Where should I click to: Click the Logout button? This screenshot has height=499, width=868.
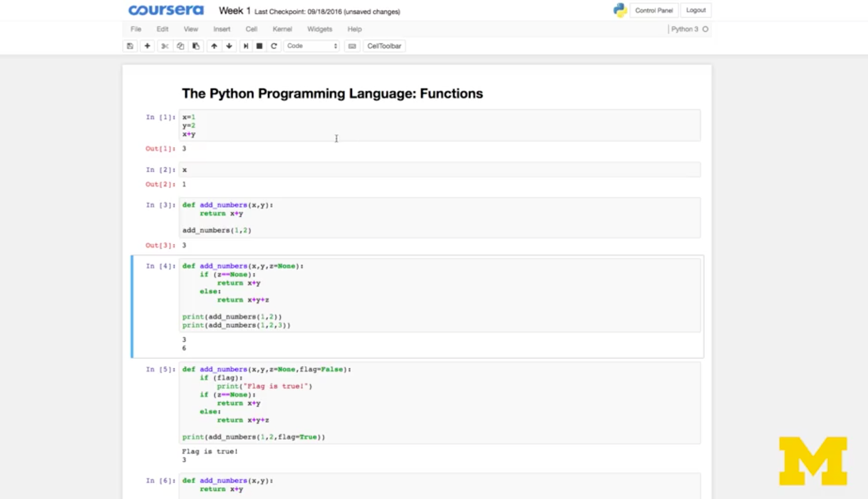[x=696, y=10]
